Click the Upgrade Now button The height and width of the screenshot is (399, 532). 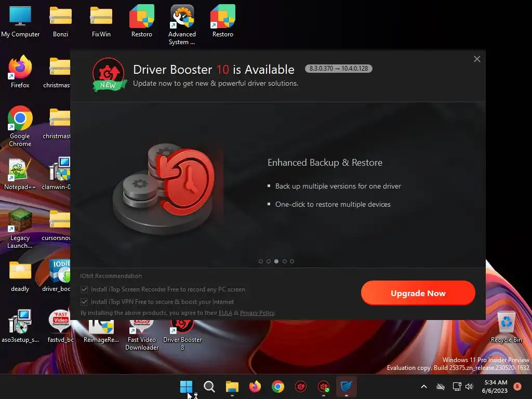click(x=418, y=293)
